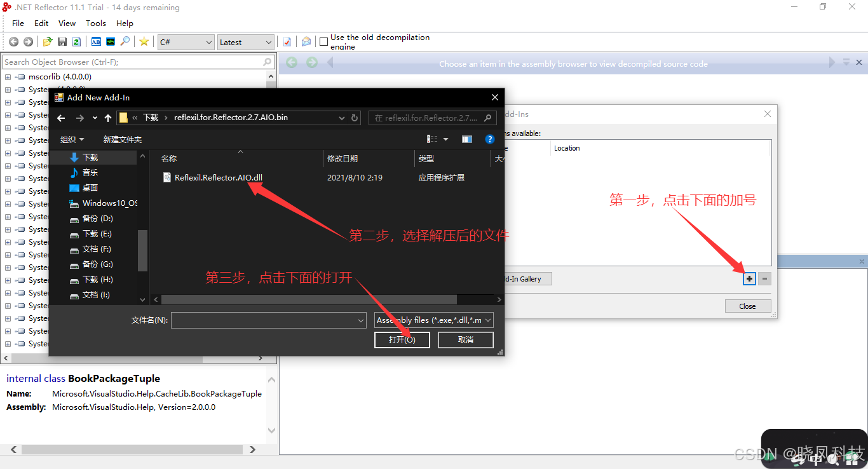Open the Edit menu
Image resolution: width=868 pixels, height=469 pixels.
41,23
